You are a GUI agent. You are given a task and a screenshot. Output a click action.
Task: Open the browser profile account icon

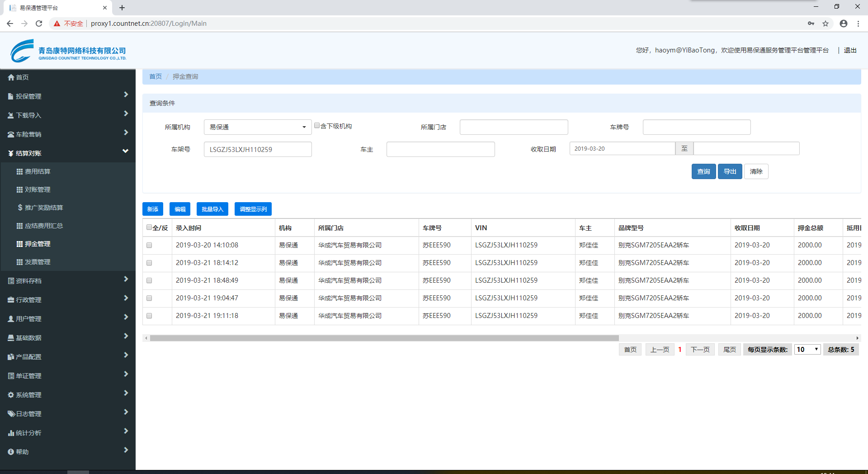(843, 24)
